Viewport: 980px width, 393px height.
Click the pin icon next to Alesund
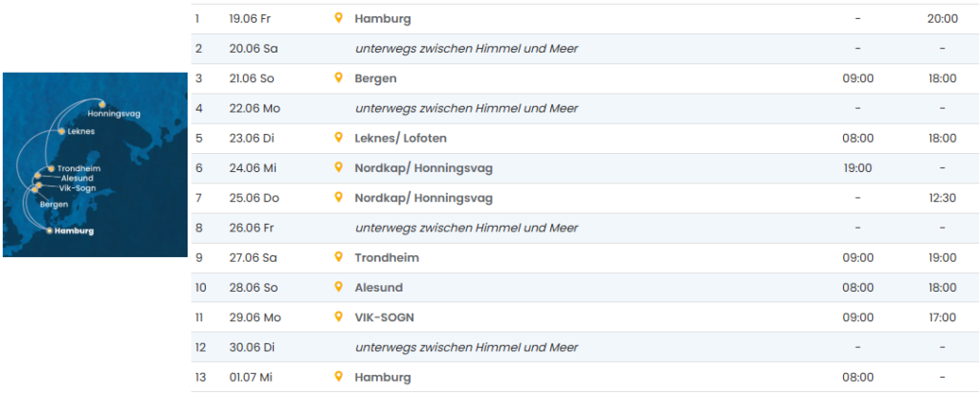point(338,287)
